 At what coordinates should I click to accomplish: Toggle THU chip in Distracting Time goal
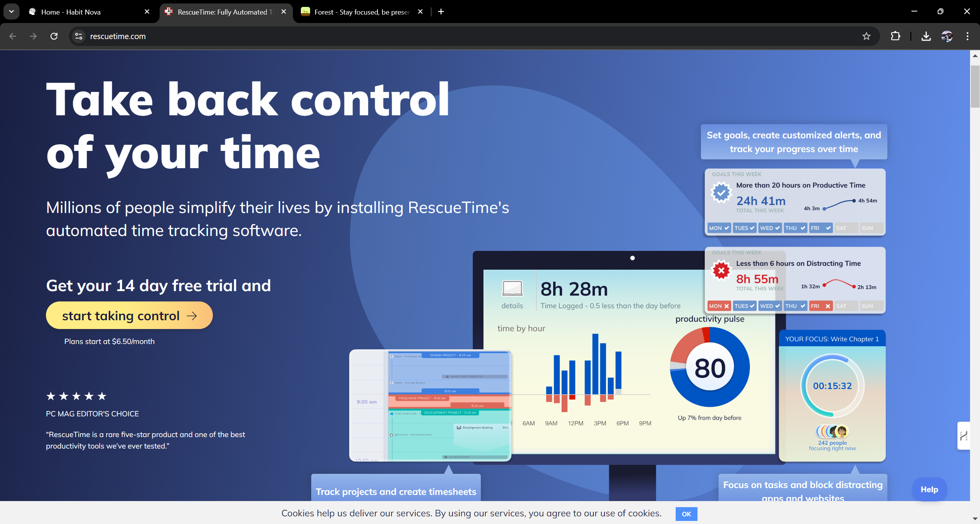pyautogui.click(x=795, y=306)
